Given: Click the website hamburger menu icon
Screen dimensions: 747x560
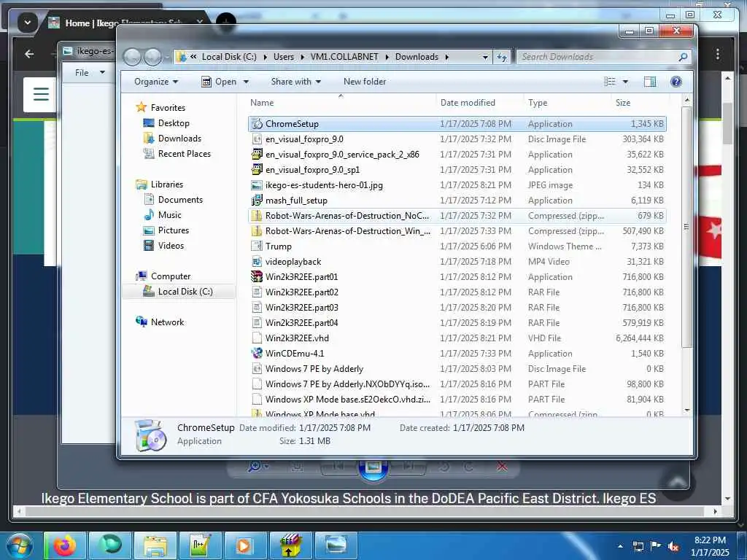Looking at the screenshot, I should click(x=41, y=94).
